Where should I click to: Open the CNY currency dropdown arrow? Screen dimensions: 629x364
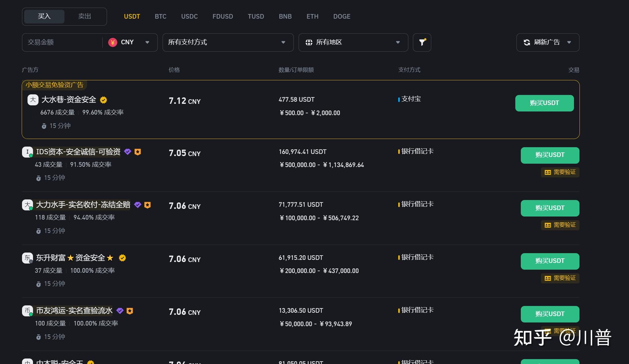[147, 42]
